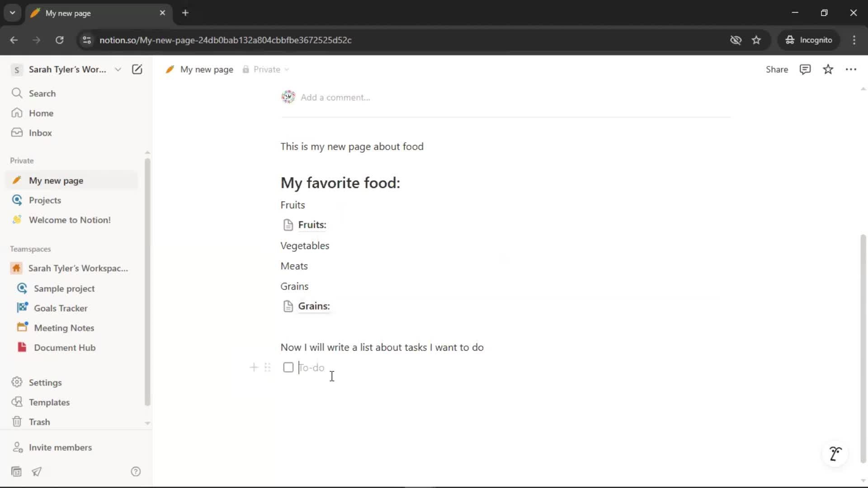The image size is (868, 488).
Task: Open Sample project in teamspace
Action: [72, 288]
